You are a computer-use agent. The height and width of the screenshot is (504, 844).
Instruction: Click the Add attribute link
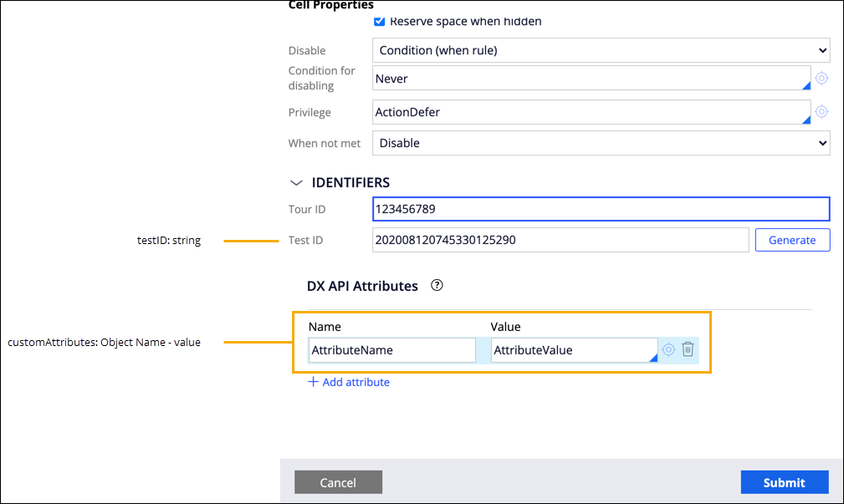click(356, 382)
